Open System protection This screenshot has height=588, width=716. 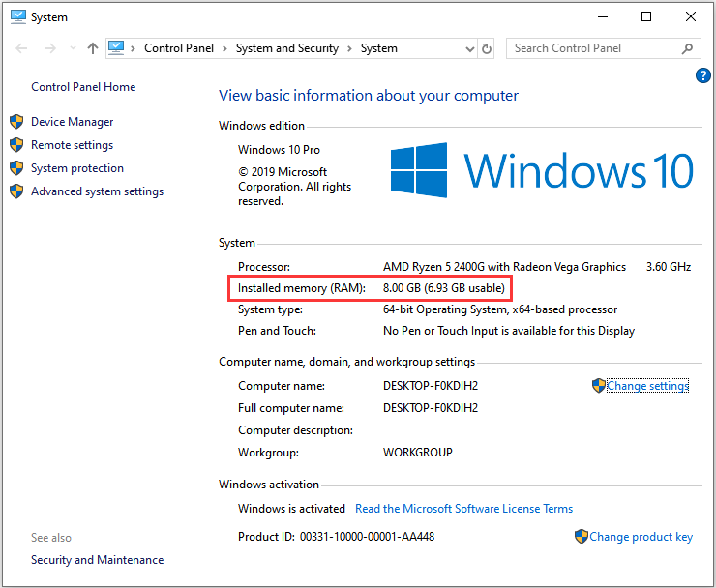click(77, 168)
